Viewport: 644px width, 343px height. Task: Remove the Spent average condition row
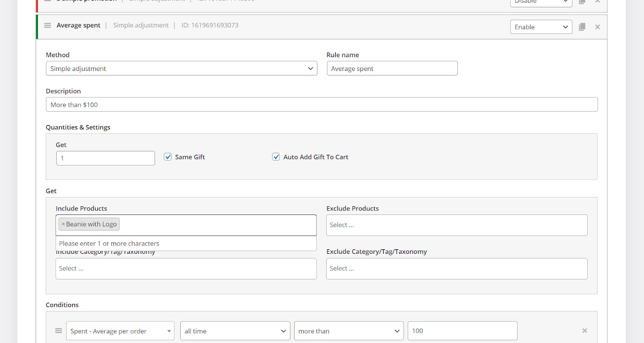585,331
